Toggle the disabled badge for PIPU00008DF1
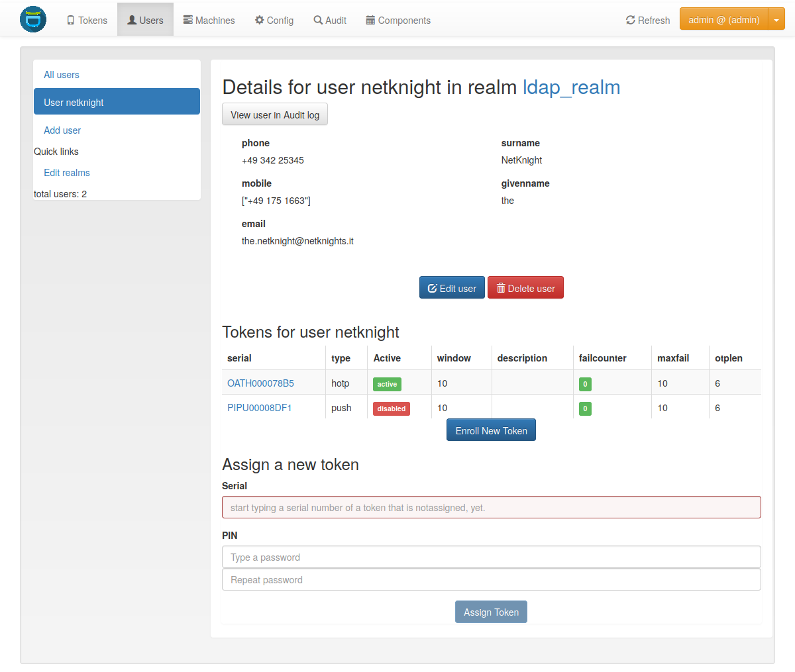795x672 pixels. coord(392,408)
